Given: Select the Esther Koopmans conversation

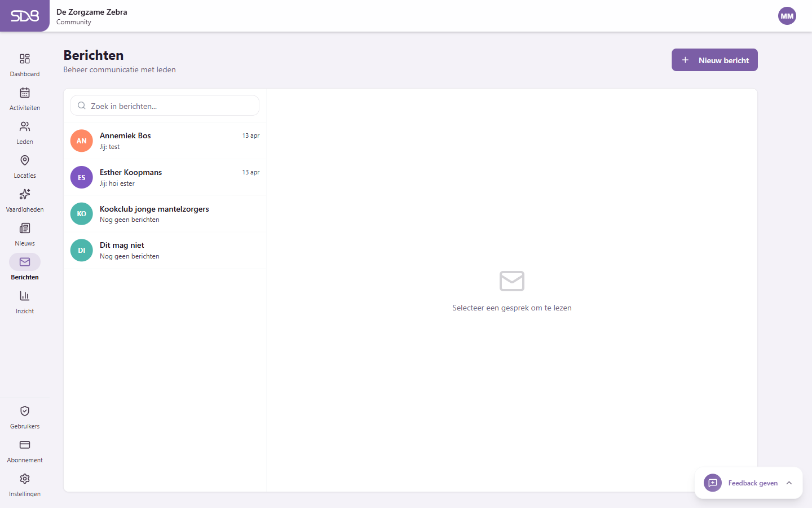Looking at the screenshot, I should tap(165, 177).
